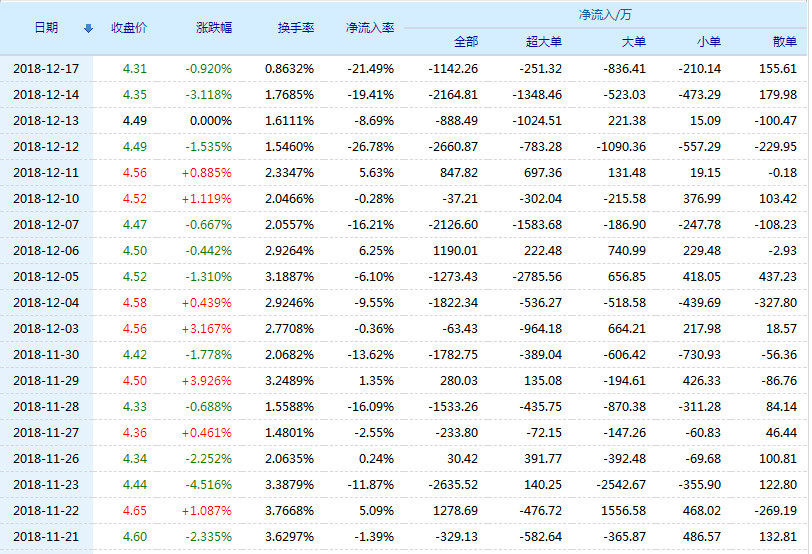Click super-large order value -1024.51
Screen dimensions: 812x554
(x=537, y=121)
